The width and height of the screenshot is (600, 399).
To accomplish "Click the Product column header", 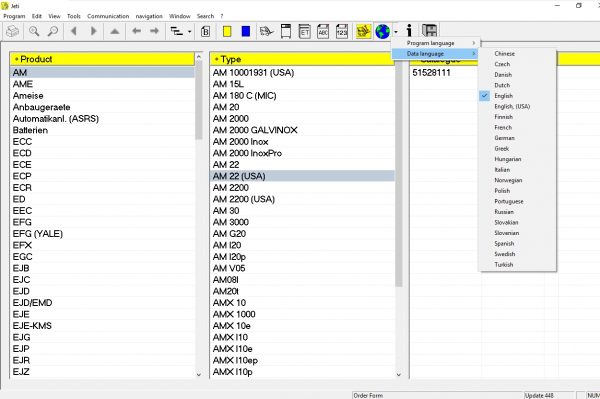I will pyautogui.click(x=102, y=59).
